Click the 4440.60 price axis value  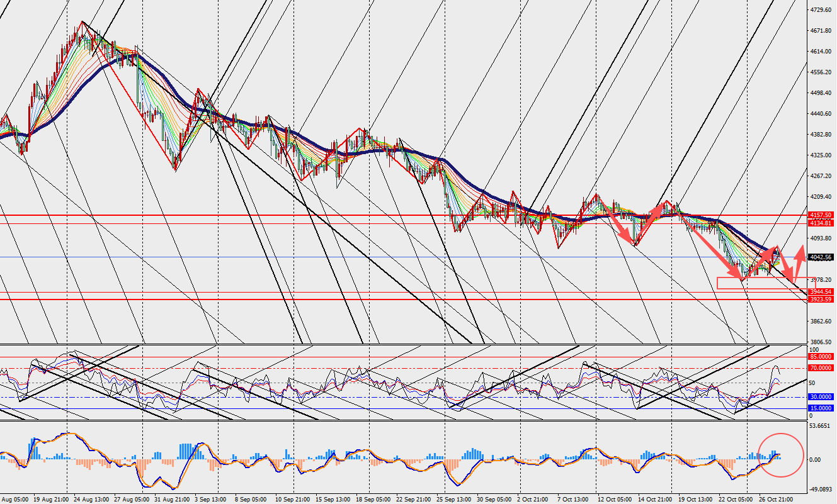822,114
